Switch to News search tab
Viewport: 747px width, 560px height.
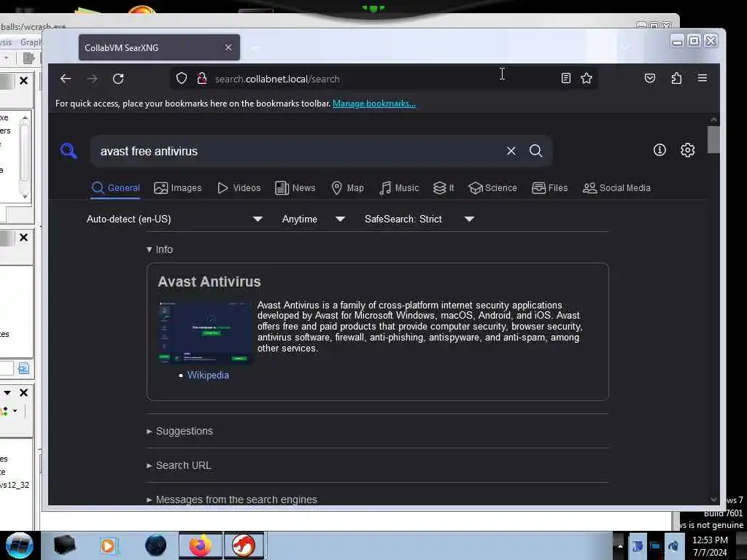pos(295,188)
